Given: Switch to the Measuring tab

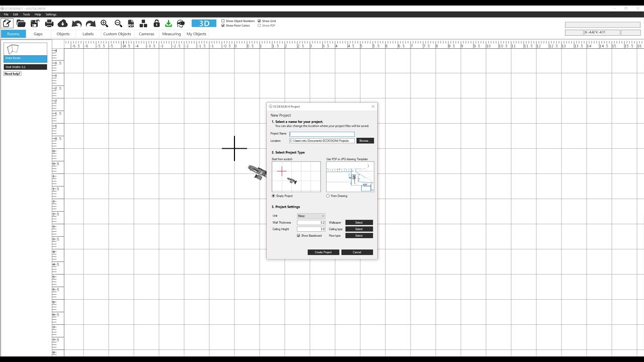Looking at the screenshot, I should (171, 34).
